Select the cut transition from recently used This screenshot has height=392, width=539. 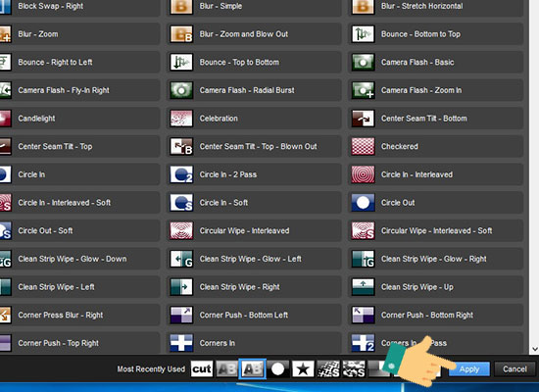tap(202, 368)
